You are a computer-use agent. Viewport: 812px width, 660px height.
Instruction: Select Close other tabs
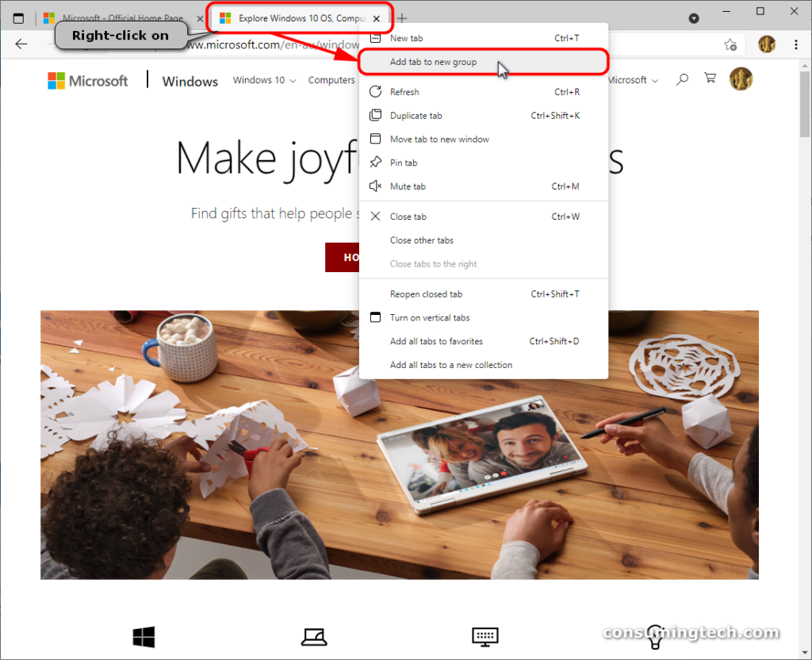pyautogui.click(x=484, y=240)
